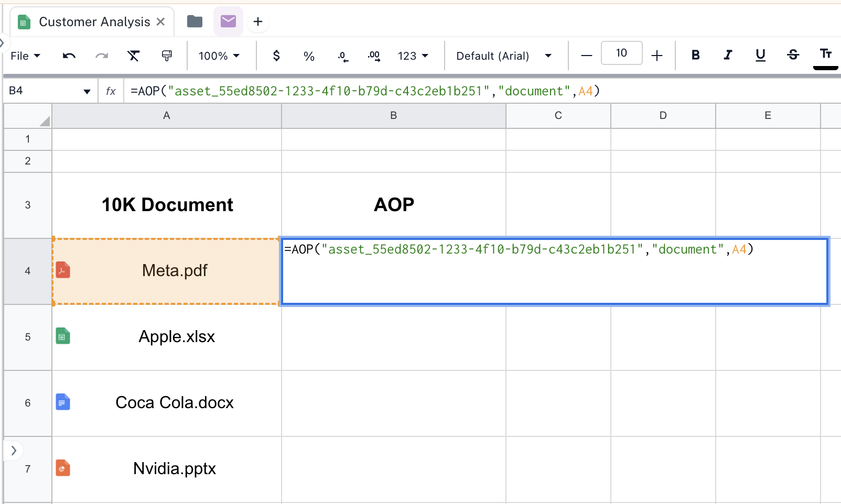Click the select-all corner triangle

tap(45, 121)
